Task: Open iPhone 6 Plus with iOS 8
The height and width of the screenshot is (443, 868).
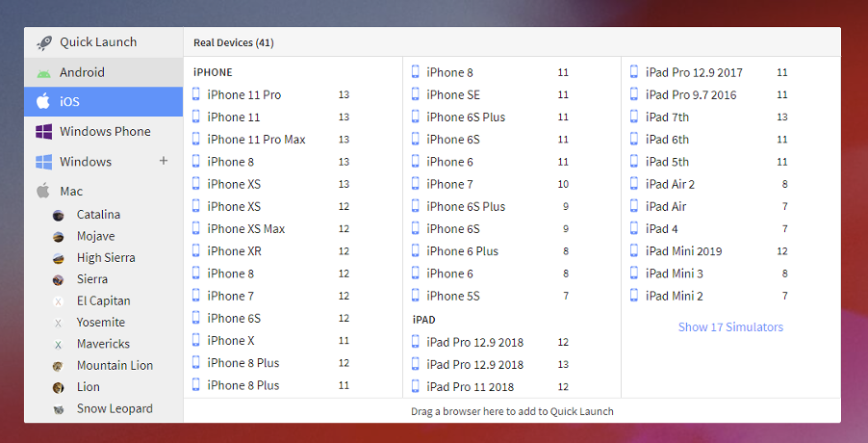Action: (491, 251)
